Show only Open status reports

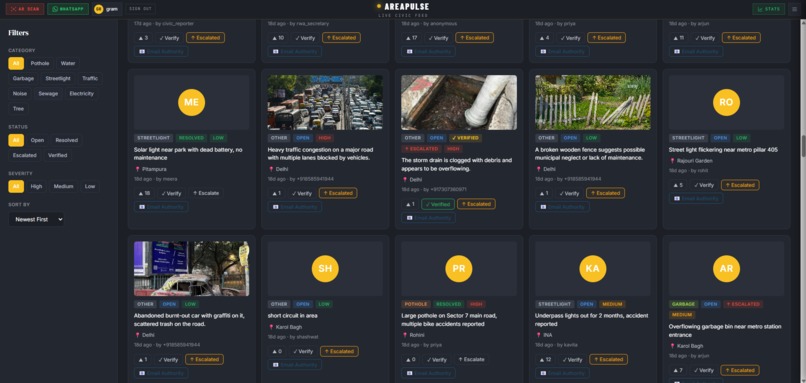(x=37, y=140)
